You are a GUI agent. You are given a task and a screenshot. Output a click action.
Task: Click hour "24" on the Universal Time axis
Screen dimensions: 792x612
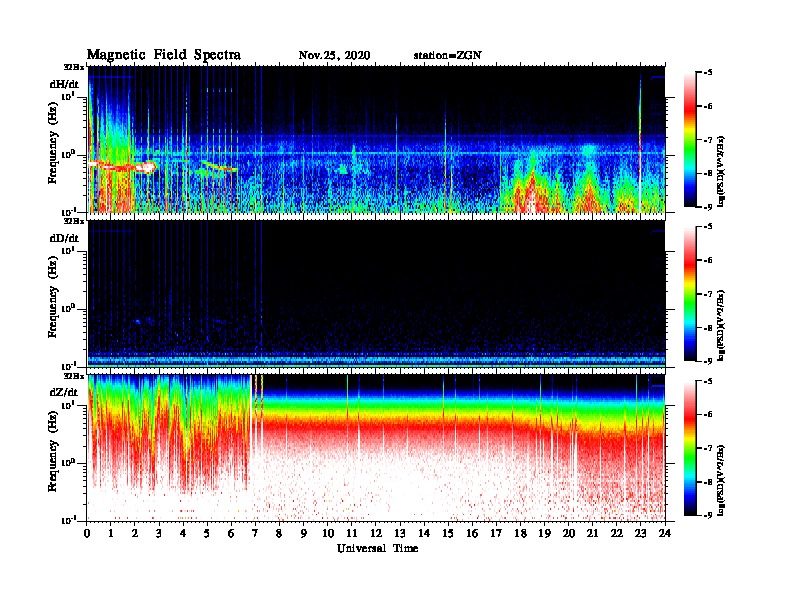(665, 534)
